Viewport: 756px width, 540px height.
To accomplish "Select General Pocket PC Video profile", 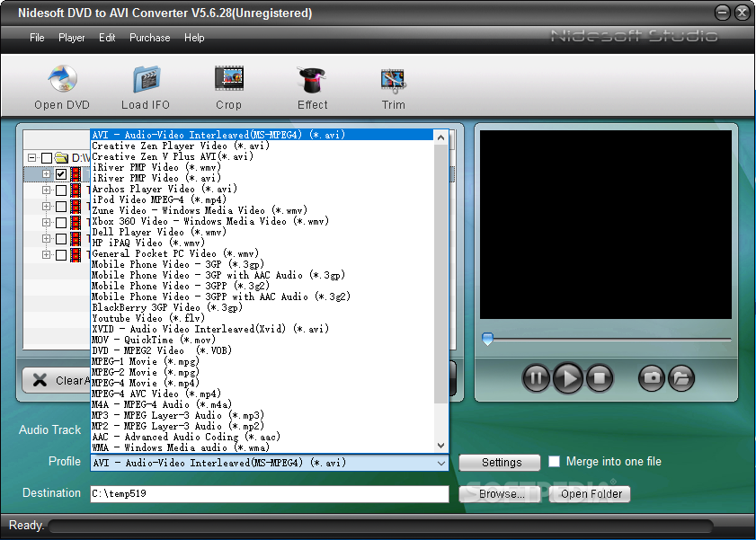I will (262, 253).
